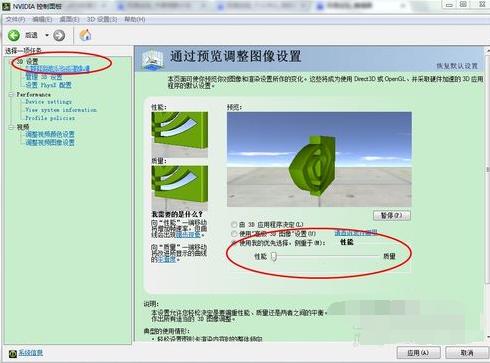Collapse the Performance tree node
490x363 pixels.
click(11, 94)
